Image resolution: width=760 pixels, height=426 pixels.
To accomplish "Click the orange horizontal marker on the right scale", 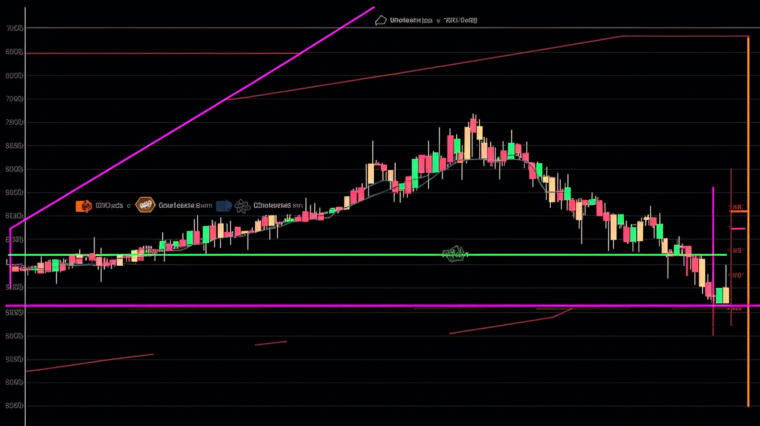I will [x=738, y=210].
